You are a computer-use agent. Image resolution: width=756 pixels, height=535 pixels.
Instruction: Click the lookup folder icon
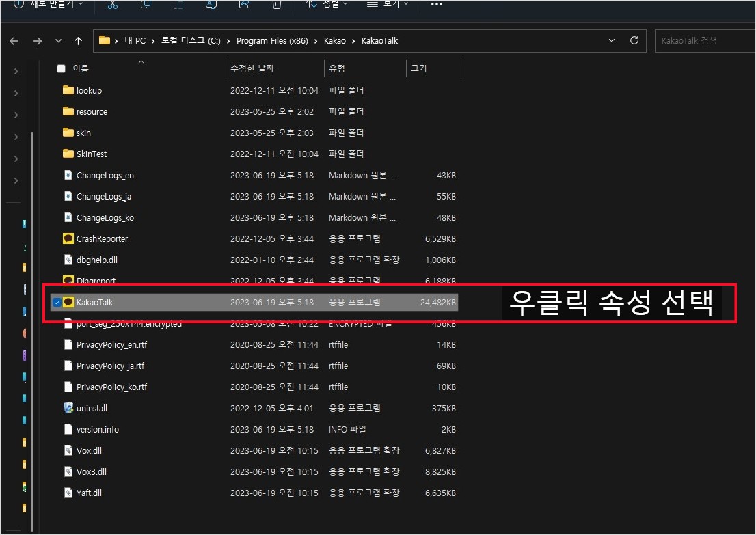tap(68, 90)
